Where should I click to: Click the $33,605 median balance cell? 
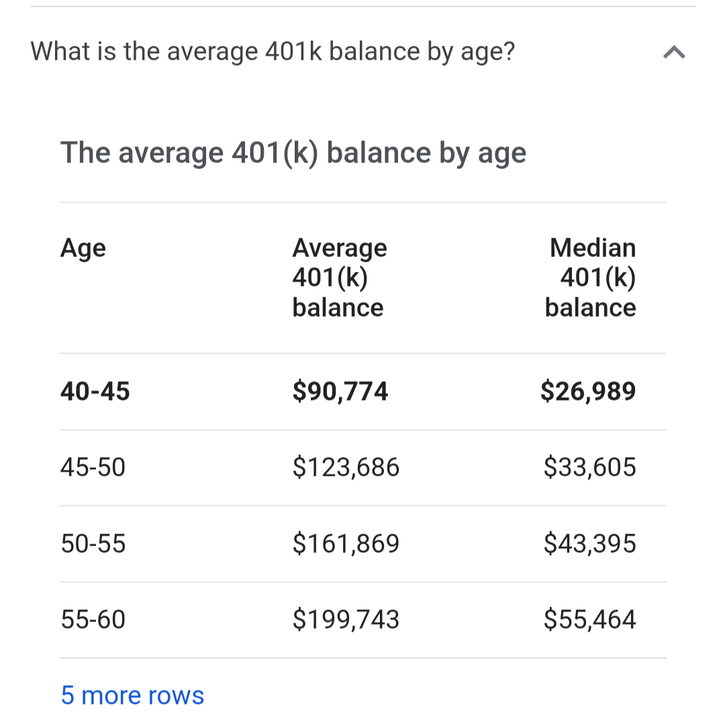[590, 467]
